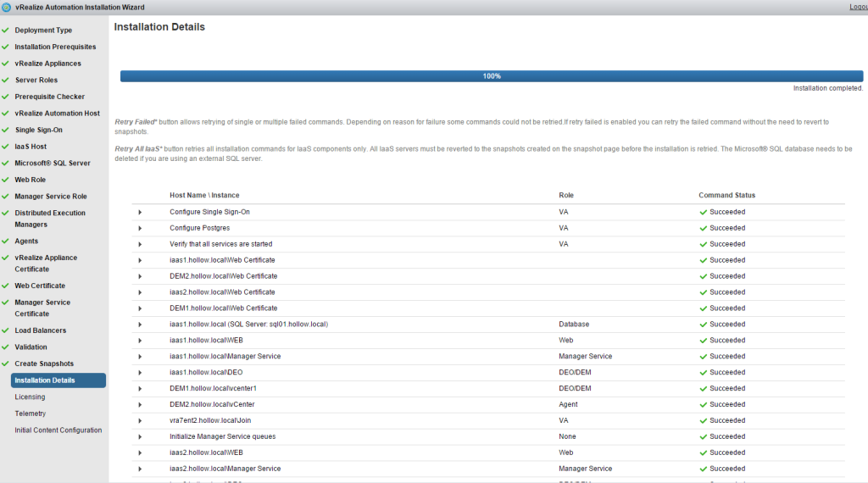Viewport: 868px width, 483px height.
Task: Expand Verify that all services are started
Action: click(140, 244)
